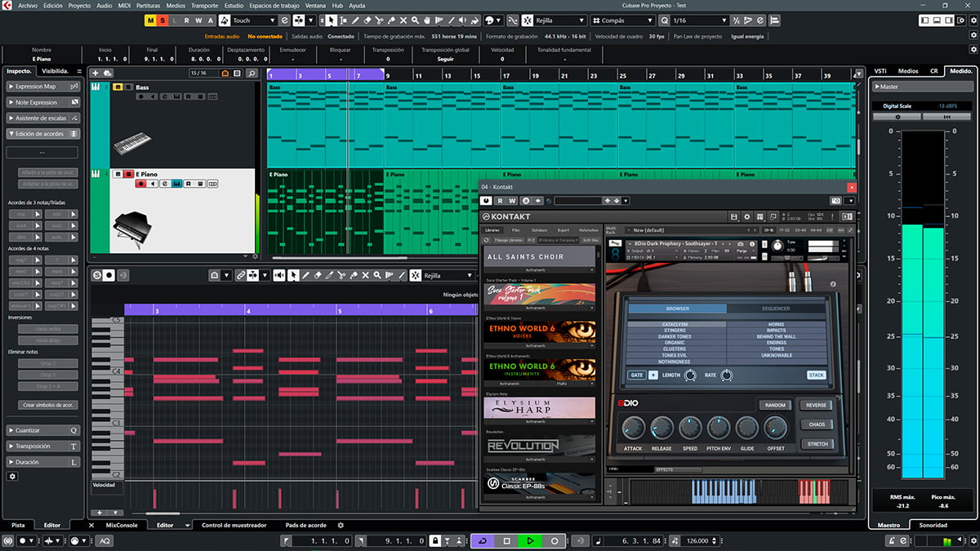
Task: Click the RANDOM button in 8Dio instrument
Action: point(774,405)
